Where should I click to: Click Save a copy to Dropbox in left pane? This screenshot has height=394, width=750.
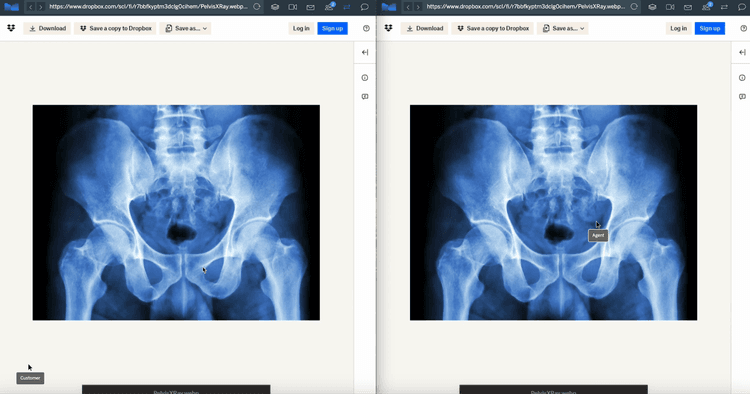click(115, 29)
